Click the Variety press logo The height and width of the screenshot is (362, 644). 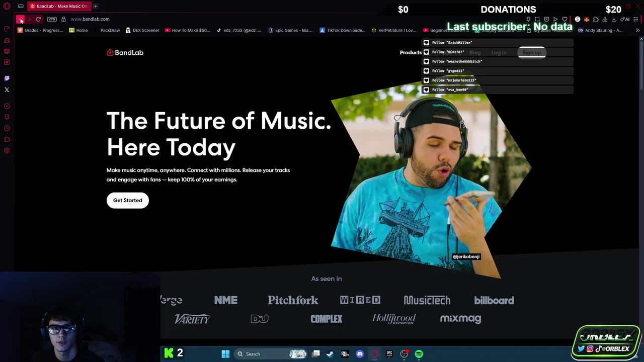[x=192, y=319]
